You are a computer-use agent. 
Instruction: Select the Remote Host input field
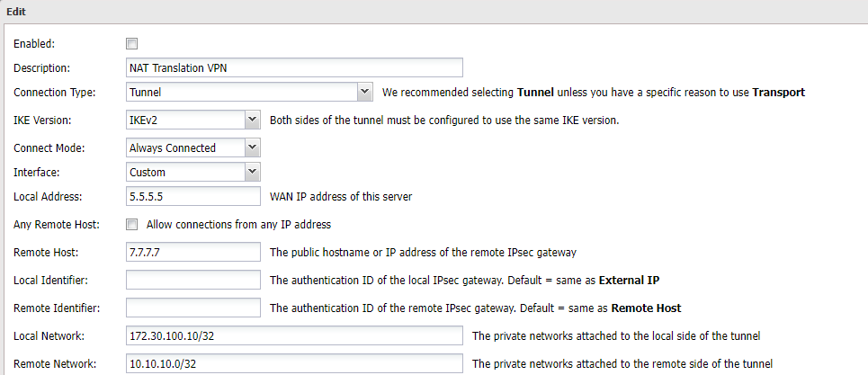[x=193, y=252]
